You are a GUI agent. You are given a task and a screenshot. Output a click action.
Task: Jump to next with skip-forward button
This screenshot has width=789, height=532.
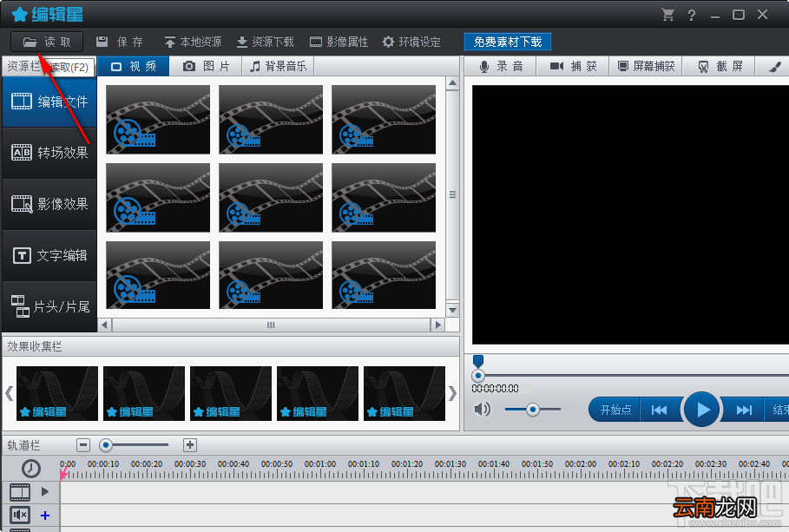[x=744, y=410]
